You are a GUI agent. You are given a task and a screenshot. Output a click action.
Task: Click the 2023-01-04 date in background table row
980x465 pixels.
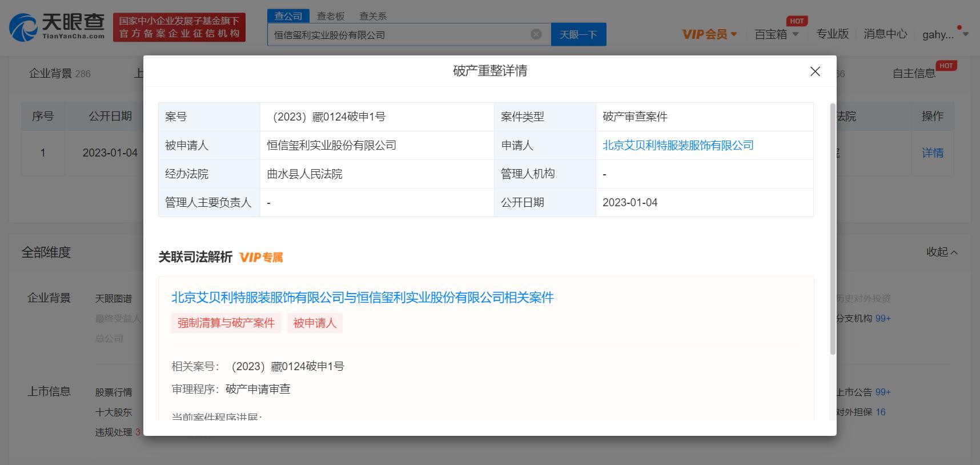tap(110, 153)
